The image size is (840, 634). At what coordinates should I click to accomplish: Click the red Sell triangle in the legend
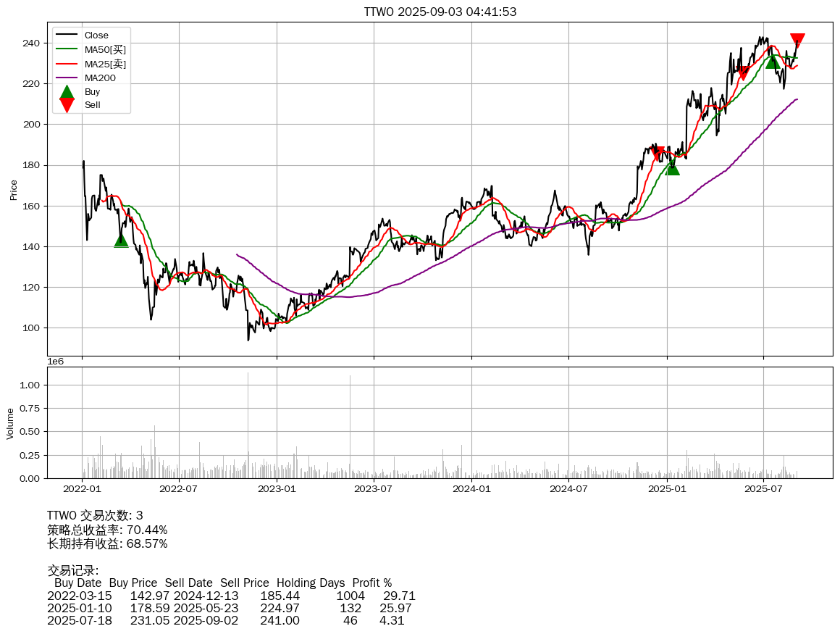click(67, 105)
